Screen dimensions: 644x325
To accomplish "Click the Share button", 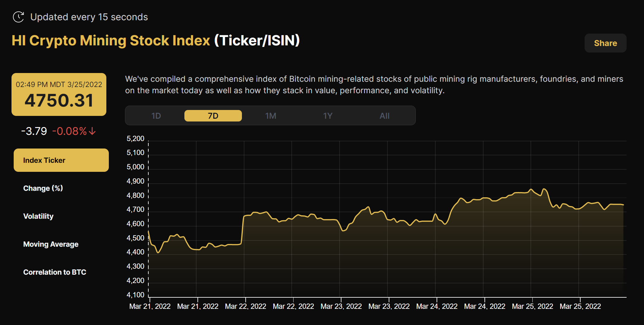I will (x=605, y=43).
